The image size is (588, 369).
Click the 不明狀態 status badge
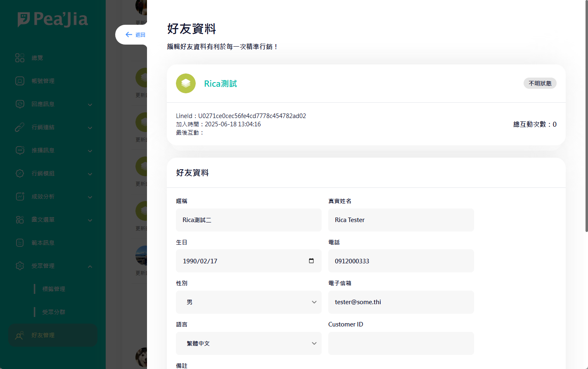click(540, 83)
